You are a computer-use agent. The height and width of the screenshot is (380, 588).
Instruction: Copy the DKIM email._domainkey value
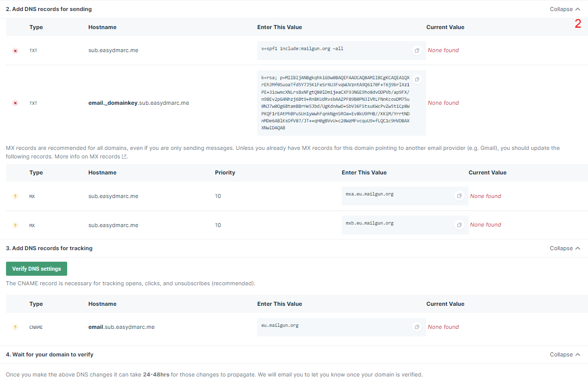tap(417, 79)
